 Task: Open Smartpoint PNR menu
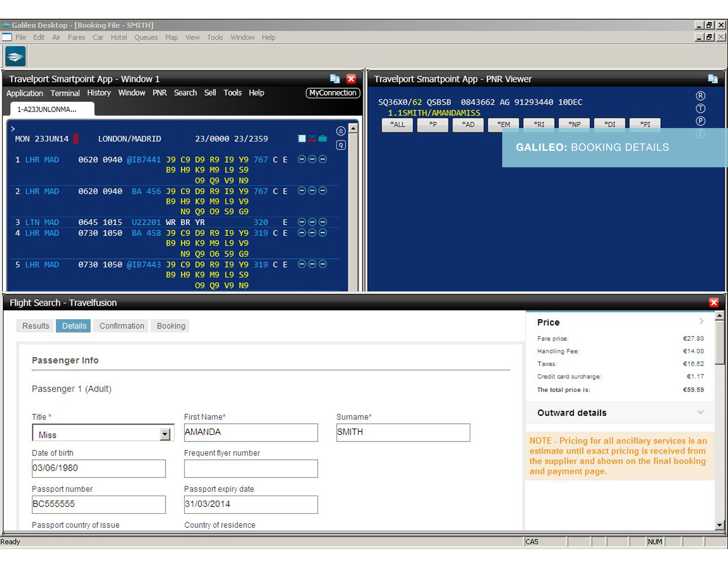(x=160, y=93)
